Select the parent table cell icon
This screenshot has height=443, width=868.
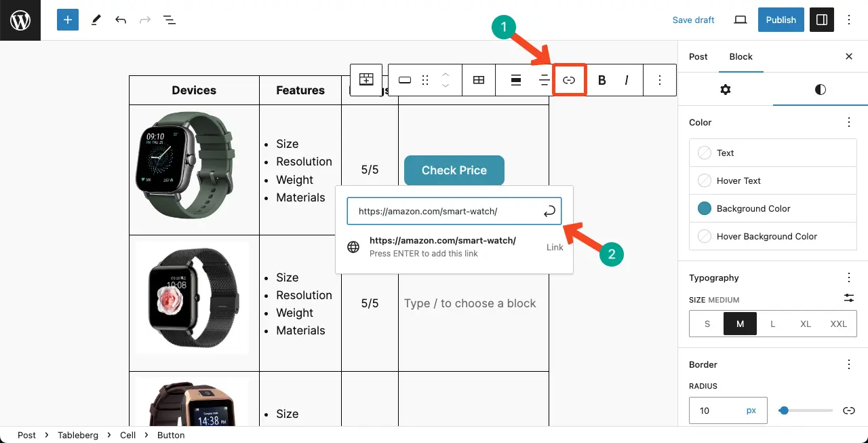366,80
